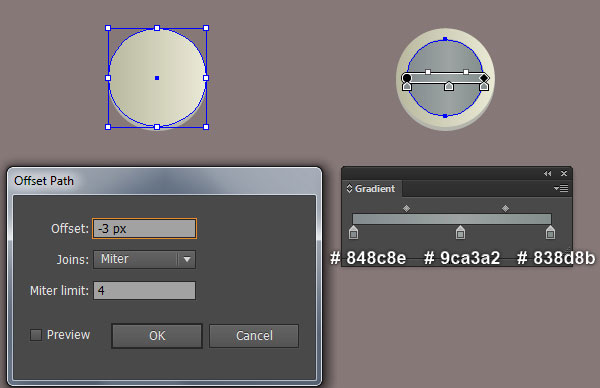This screenshot has width=600, height=388.
Task: Click the Miter limit input field
Action: (x=145, y=290)
